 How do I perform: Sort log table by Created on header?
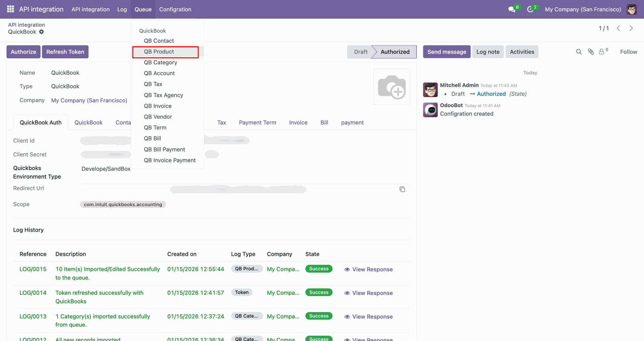point(182,254)
